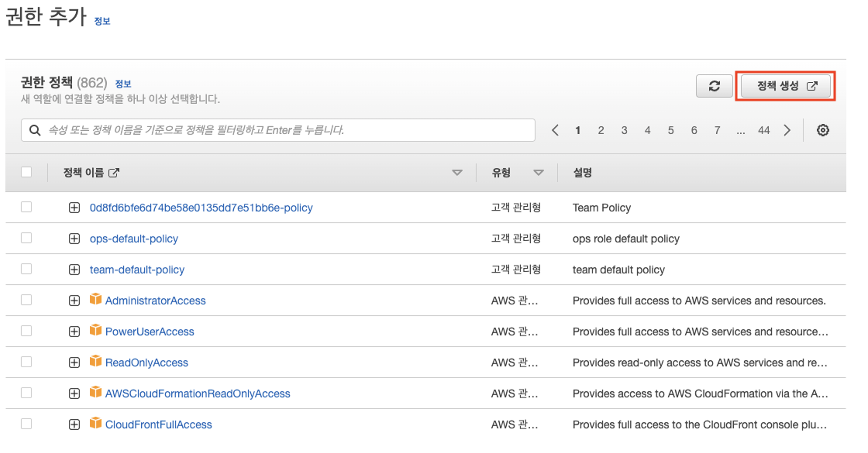Go to page 3
The height and width of the screenshot is (453, 868).
(624, 130)
